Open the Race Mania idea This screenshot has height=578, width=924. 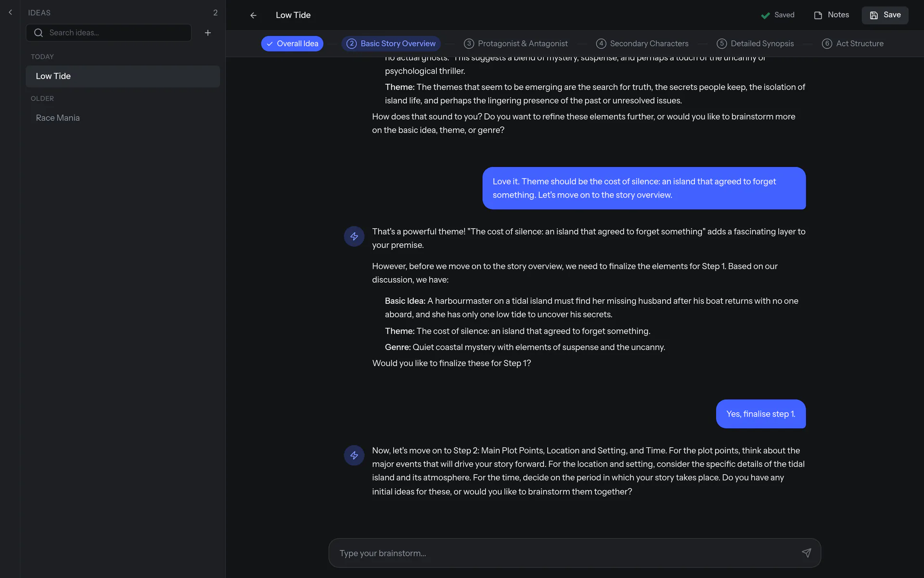(x=123, y=118)
